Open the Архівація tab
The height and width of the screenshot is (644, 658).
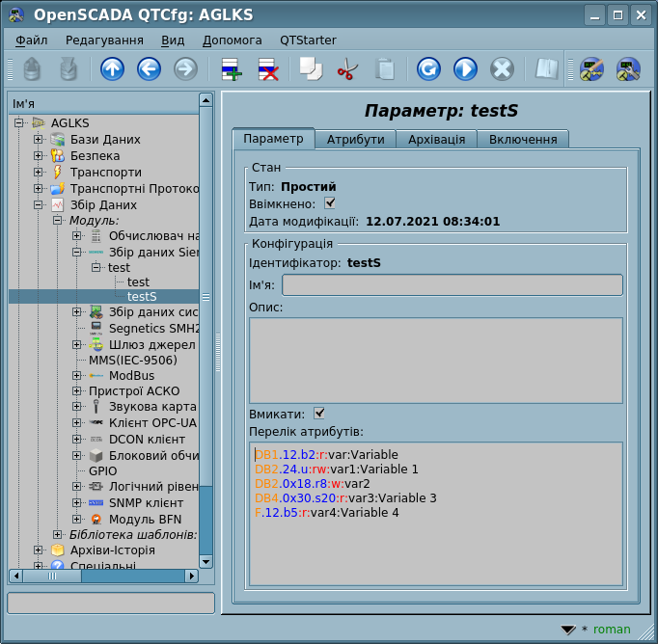tap(436, 140)
